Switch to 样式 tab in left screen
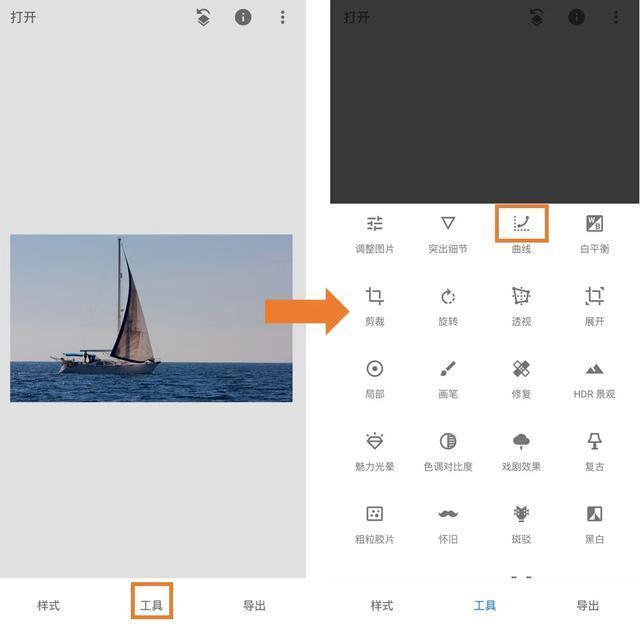This screenshot has height=632, width=640. point(49,605)
